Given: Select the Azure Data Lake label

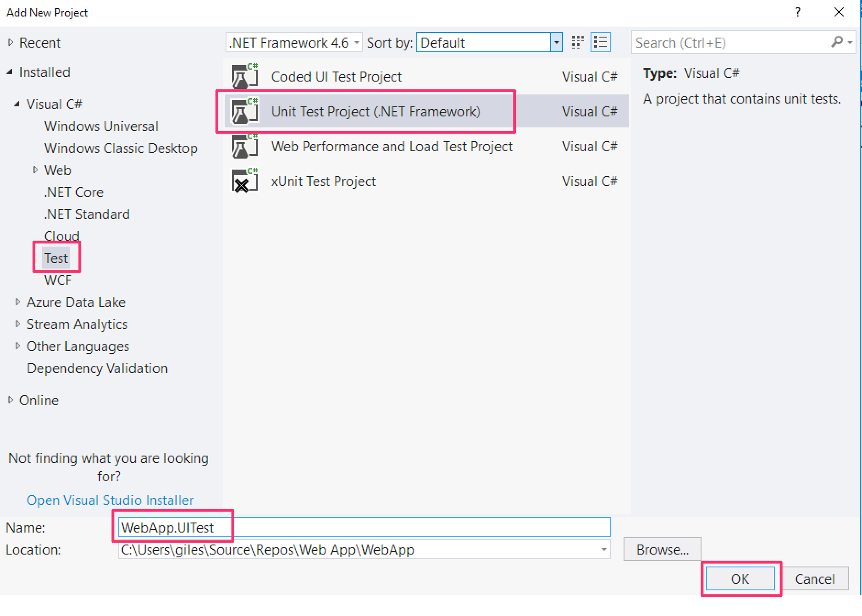Looking at the screenshot, I should pyautogui.click(x=76, y=302).
